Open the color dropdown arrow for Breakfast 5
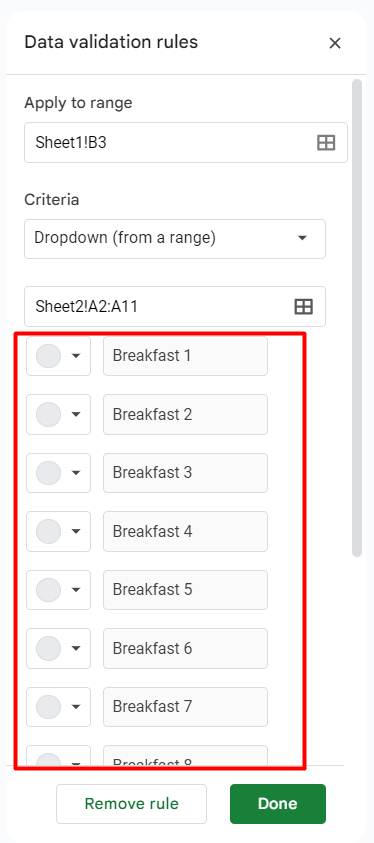Viewport: 374px width, 843px height. 76,590
